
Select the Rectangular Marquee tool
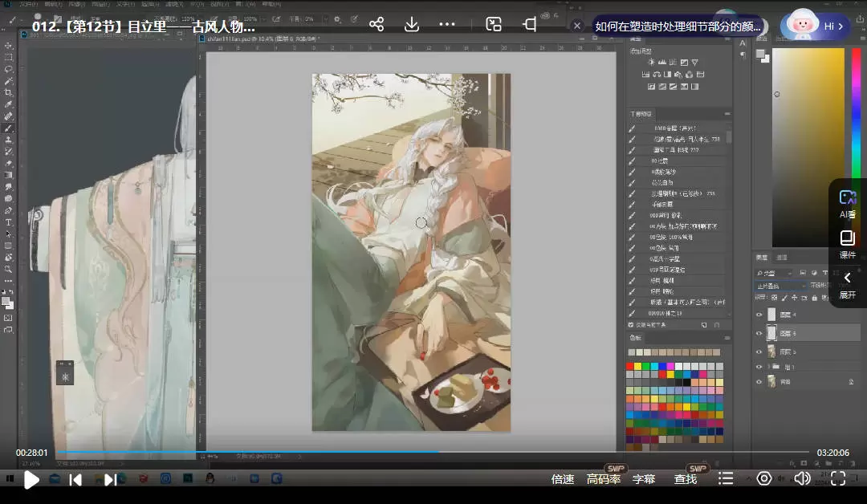pyautogui.click(x=8, y=57)
